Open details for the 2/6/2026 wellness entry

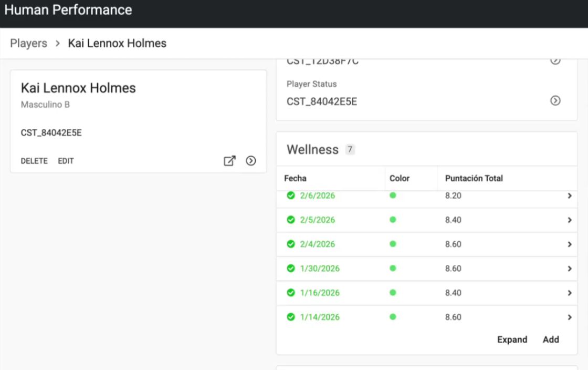coord(569,196)
